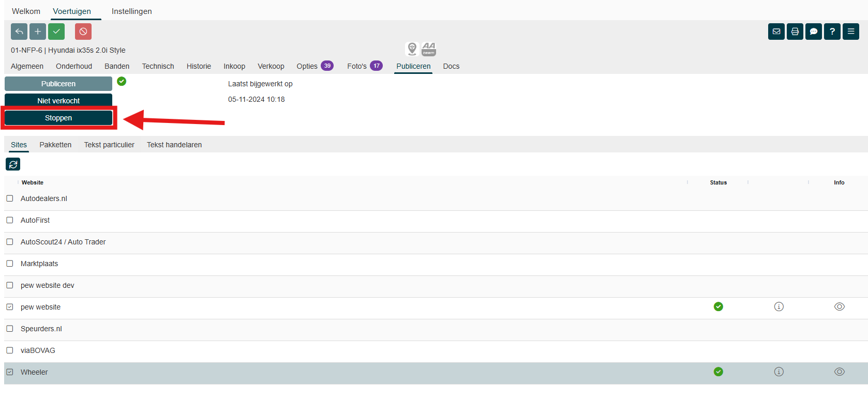The image size is (868, 401).
Task: Enable the AutoScout24 / Auto Trader checkbox
Action: point(10,242)
